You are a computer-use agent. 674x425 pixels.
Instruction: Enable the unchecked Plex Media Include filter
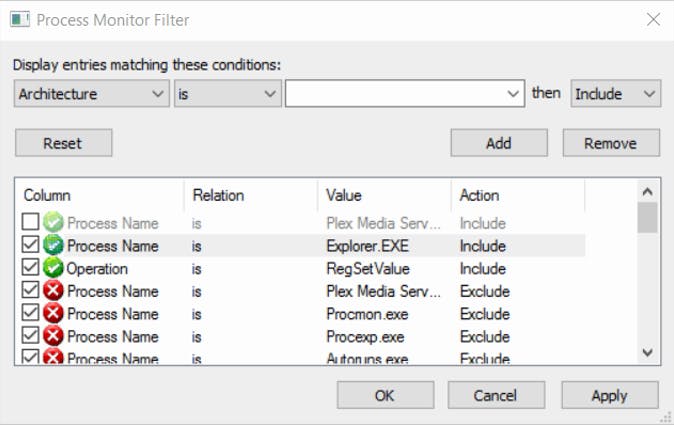tap(31, 223)
